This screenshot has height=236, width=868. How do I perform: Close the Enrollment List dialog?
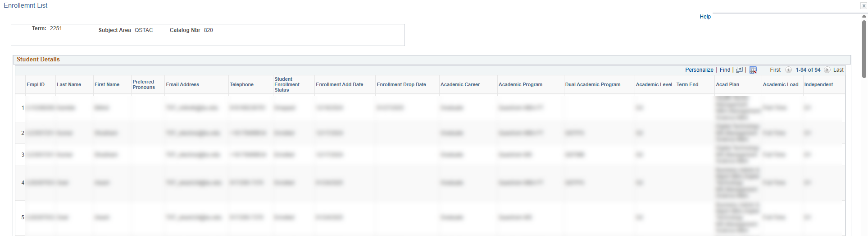[863, 6]
